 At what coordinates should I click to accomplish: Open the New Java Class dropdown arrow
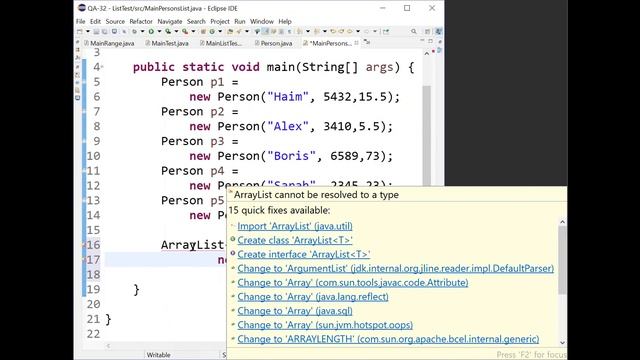pyautogui.click(x=220, y=31)
